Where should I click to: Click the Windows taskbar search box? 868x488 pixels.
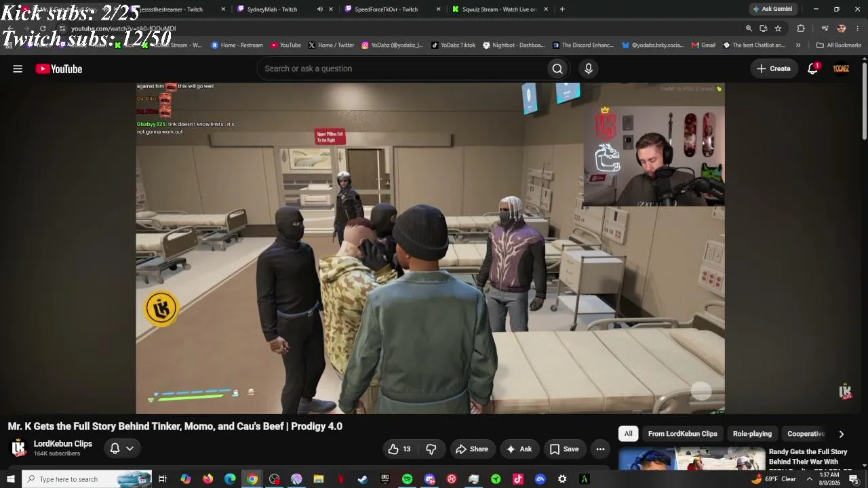coord(87,479)
